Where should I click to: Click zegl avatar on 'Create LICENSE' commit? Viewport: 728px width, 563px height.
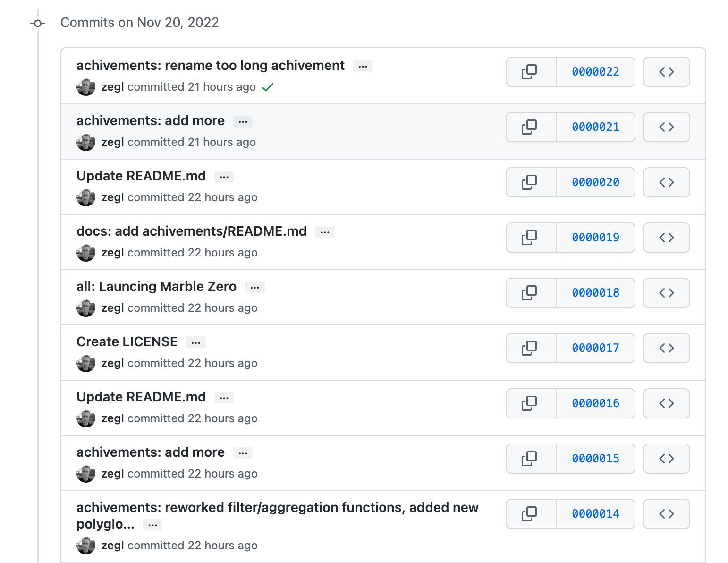[x=86, y=363]
